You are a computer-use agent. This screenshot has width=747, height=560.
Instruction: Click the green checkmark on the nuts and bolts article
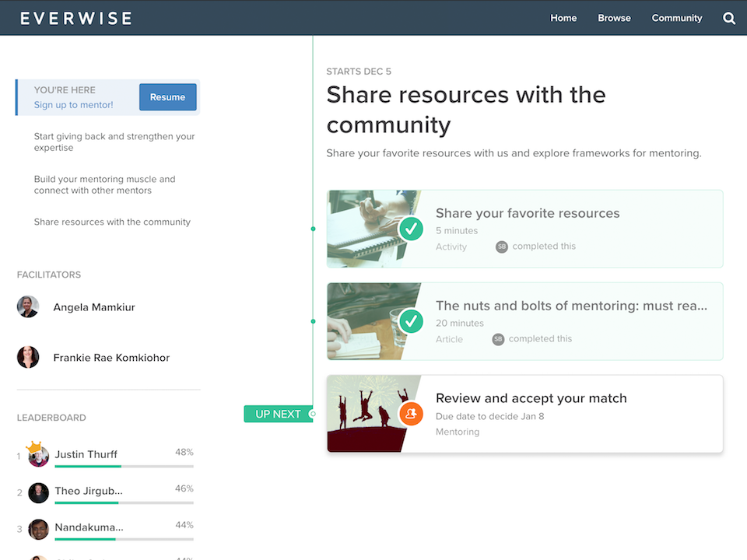[411, 320]
